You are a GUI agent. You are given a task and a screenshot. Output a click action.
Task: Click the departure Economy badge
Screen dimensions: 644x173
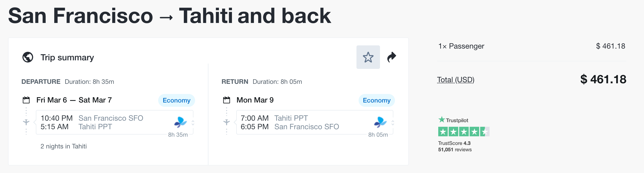tap(176, 100)
